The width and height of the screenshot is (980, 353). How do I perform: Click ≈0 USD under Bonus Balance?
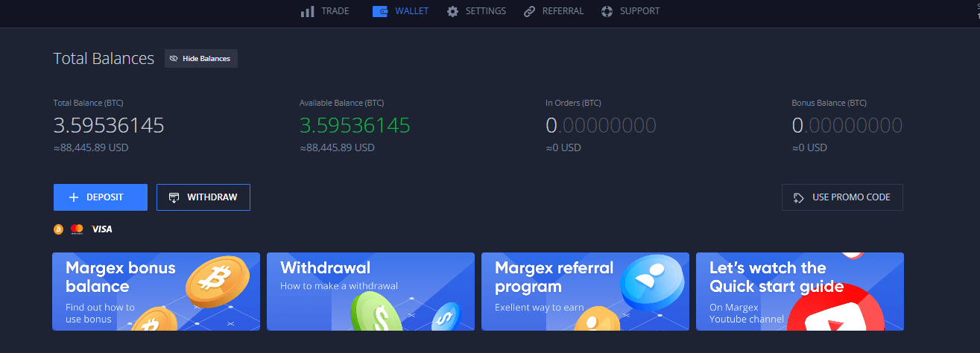(809, 147)
